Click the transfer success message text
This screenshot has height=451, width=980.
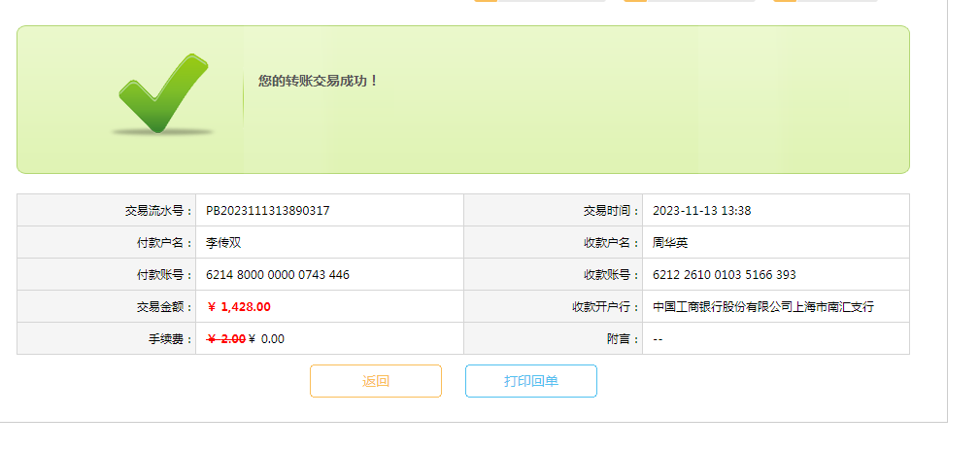point(318,81)
